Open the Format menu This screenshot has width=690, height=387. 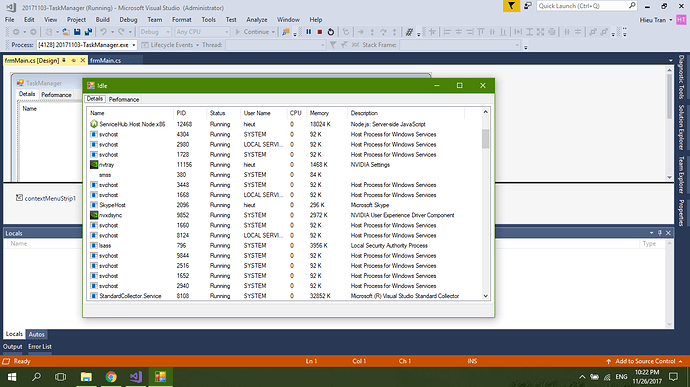[x=182, y=20]
